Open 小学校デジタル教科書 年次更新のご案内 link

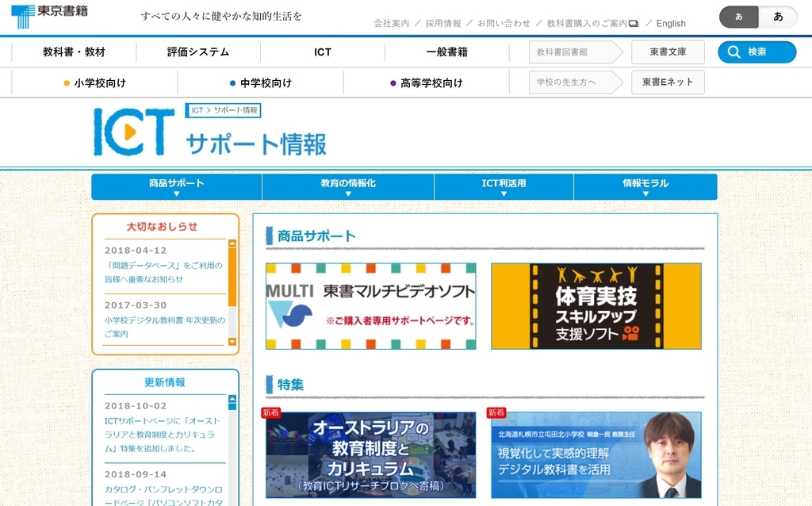[165, 327]
